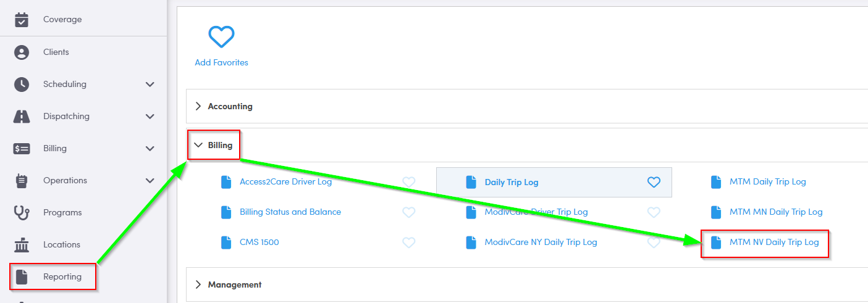Click the Add Favorites heart icon
Screen dimensions: 868x303
click(x=221, y=37)
